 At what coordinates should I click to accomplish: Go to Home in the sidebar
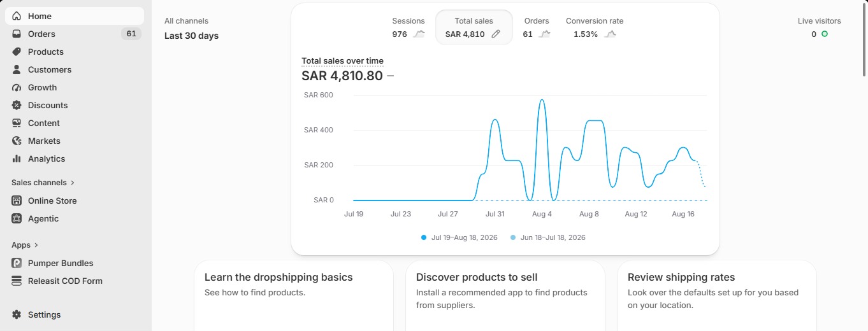[x=75, y=16]
